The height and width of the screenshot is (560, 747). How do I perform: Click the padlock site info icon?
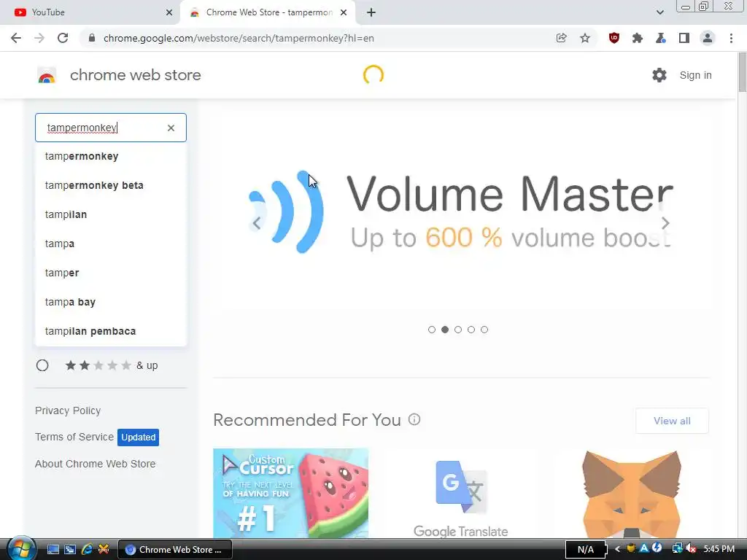93,38
